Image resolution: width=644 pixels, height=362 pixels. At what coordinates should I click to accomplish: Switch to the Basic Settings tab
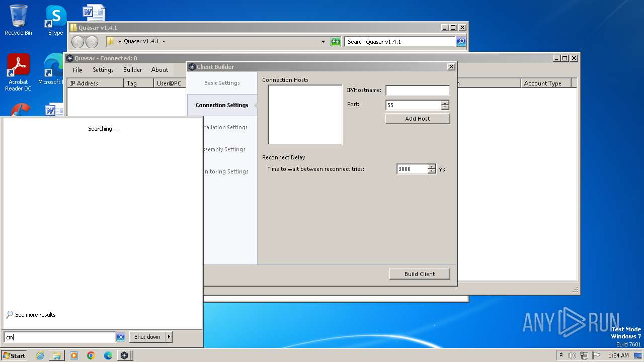click(222, 83)
